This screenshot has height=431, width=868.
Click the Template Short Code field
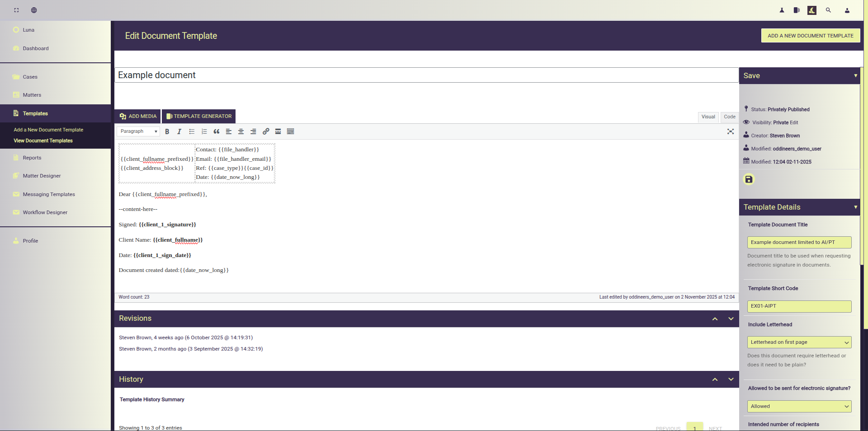click(799, 306)
